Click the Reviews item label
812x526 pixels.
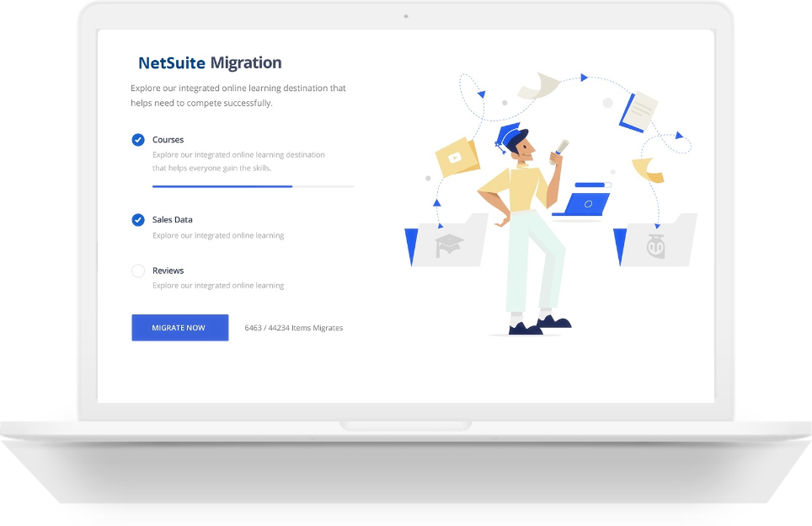pos(168,271)
